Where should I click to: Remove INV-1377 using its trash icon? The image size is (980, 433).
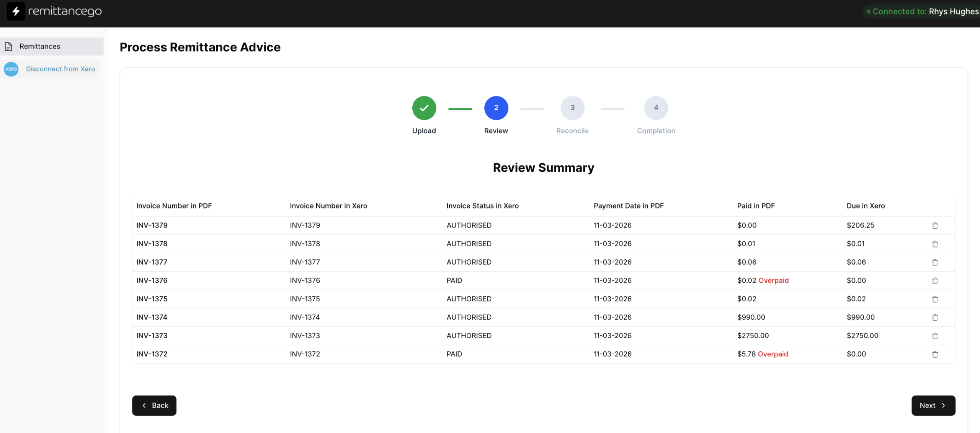tap(934, 262)
